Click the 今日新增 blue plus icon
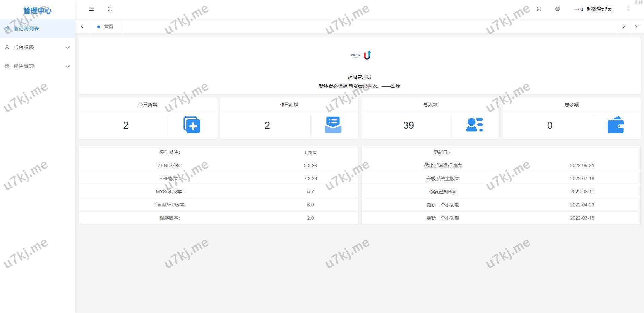The image size is (644, 313). 192,125
